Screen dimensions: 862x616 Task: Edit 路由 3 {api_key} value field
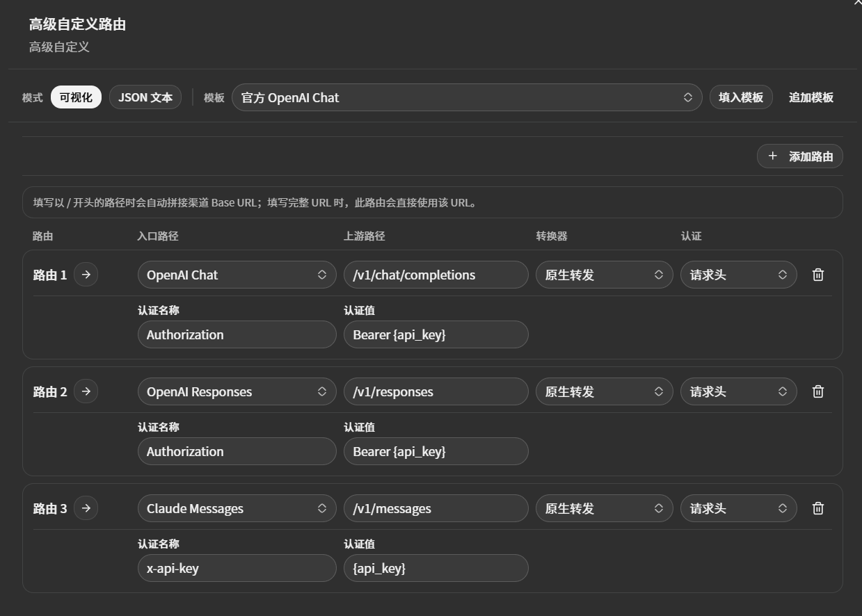pyautogui.click(x=436, y=568)
